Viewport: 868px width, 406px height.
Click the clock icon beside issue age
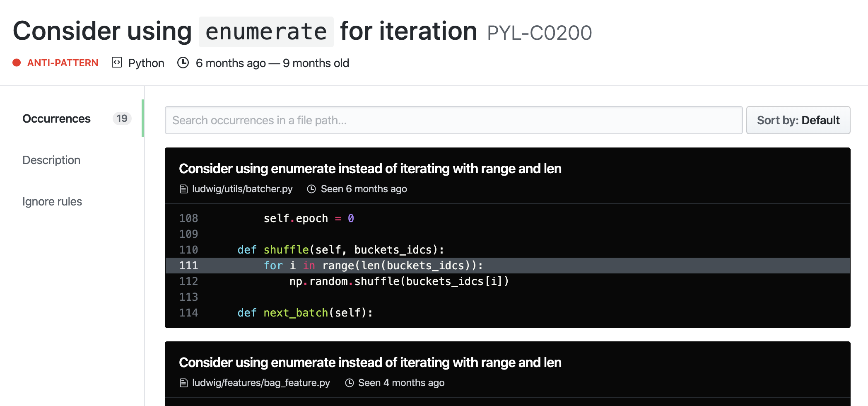(183, 63)
